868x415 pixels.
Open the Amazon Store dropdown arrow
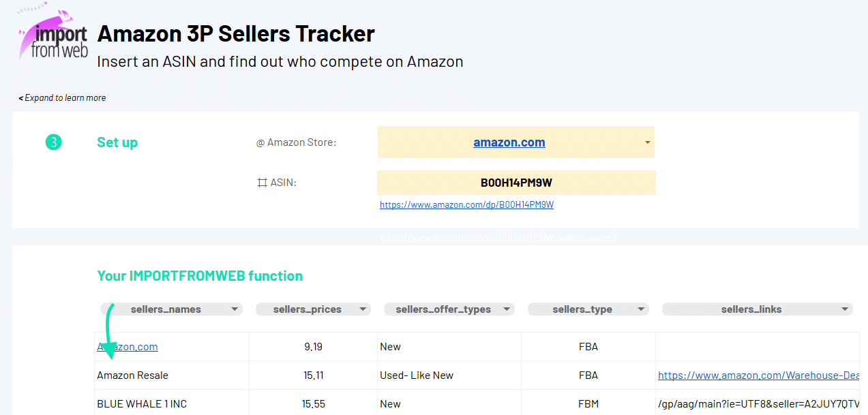646,142
